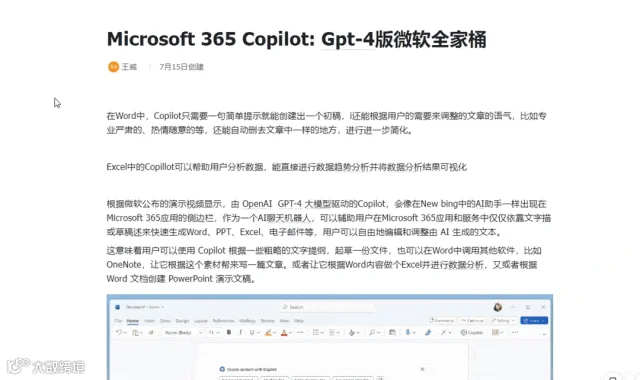The width and height of the screenshot is (640, 380).
Task: Click the user profile picture in embedded Word
Action: [498, 307]
